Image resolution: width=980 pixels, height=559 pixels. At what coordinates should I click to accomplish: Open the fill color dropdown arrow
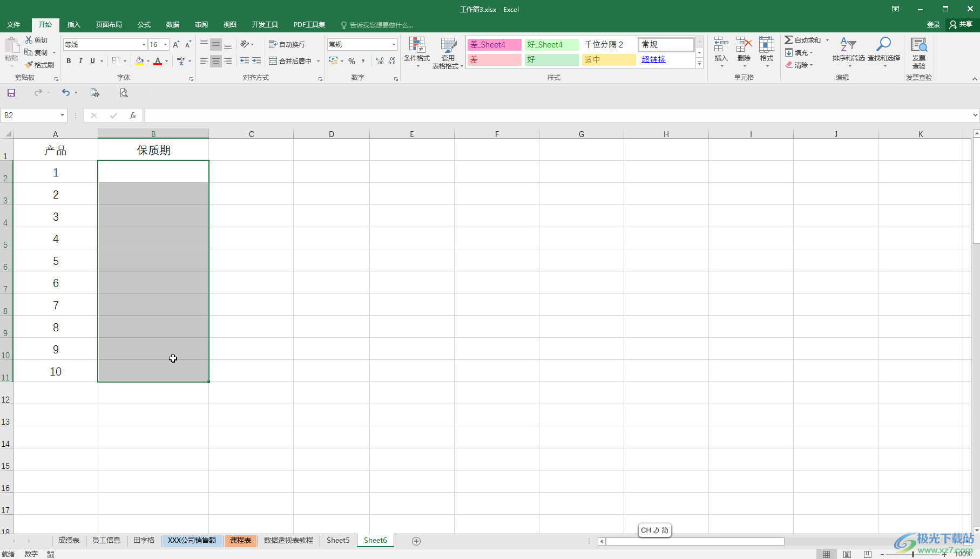pos(148,61)
